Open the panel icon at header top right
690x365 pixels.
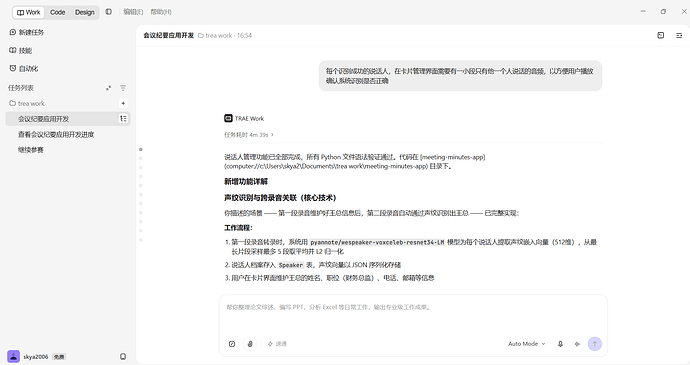[x=661, y=35]
